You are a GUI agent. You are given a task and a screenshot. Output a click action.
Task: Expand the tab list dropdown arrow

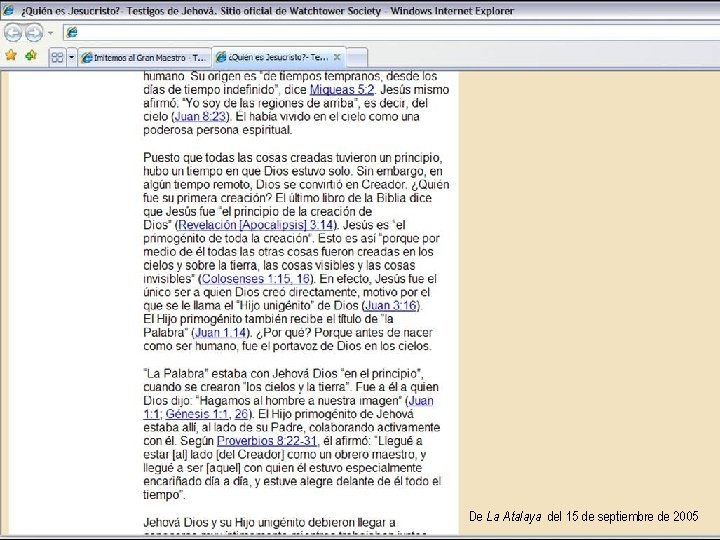(x=72, y=57)
